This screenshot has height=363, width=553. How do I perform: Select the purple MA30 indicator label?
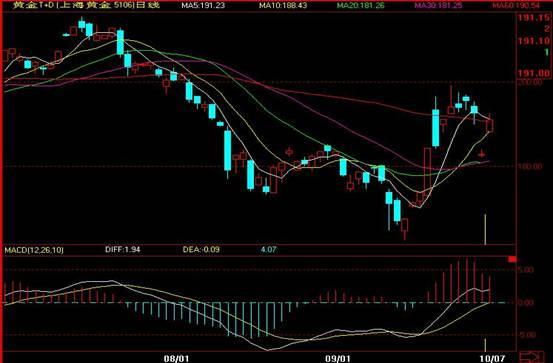pos(438,5)
